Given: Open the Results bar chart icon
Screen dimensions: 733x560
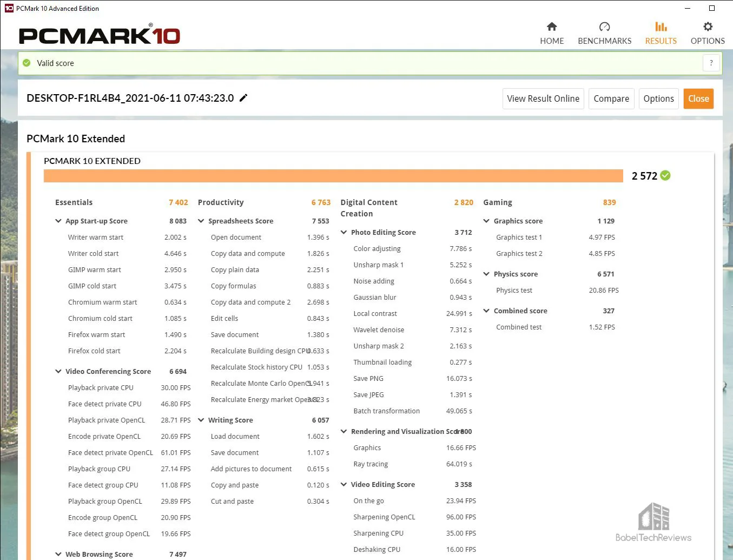Looking at the screenshot, I should [x=661, y=27].
